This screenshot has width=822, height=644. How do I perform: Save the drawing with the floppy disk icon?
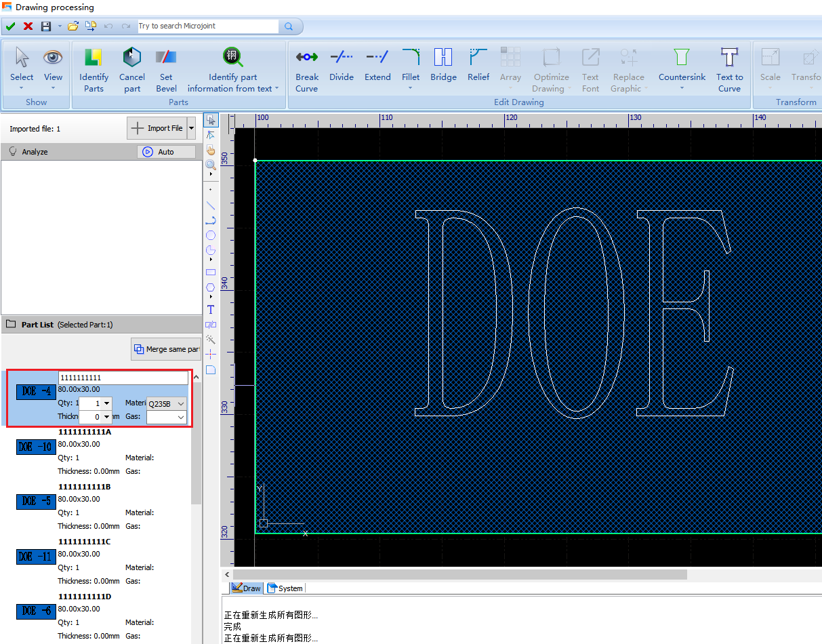coord(46,26)
